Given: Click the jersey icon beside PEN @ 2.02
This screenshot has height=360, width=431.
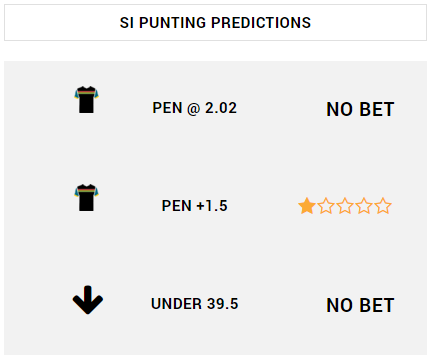Looking at the screenshot, I should coord(86,100).
